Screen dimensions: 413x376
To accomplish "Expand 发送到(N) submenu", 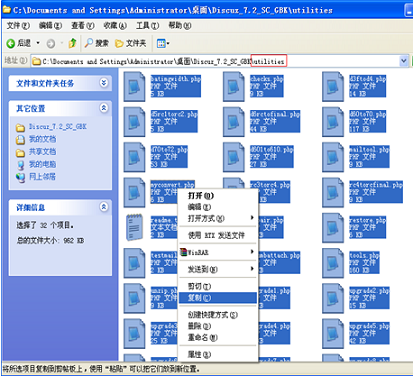I will [218, 269].
